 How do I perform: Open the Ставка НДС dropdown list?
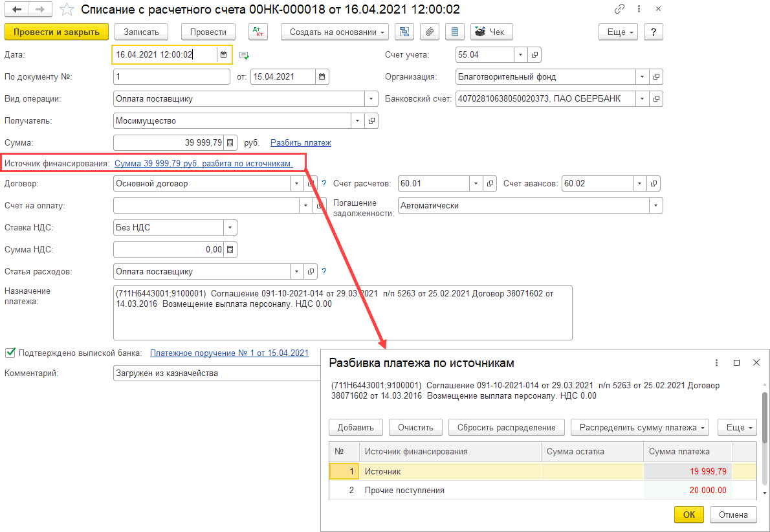(x=230, y=227)
